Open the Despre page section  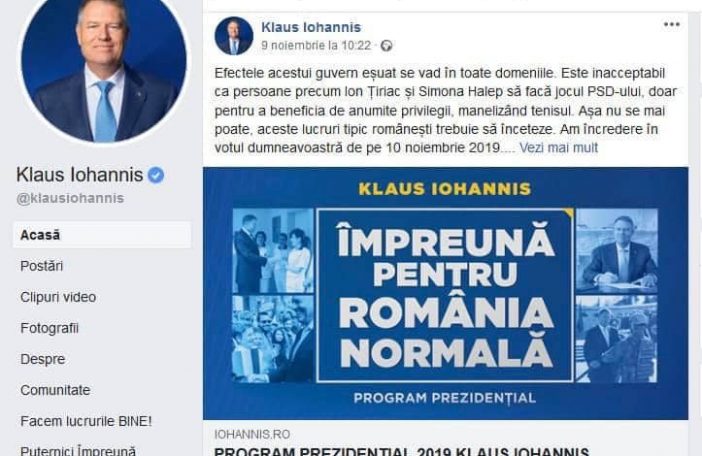point(43,359)
